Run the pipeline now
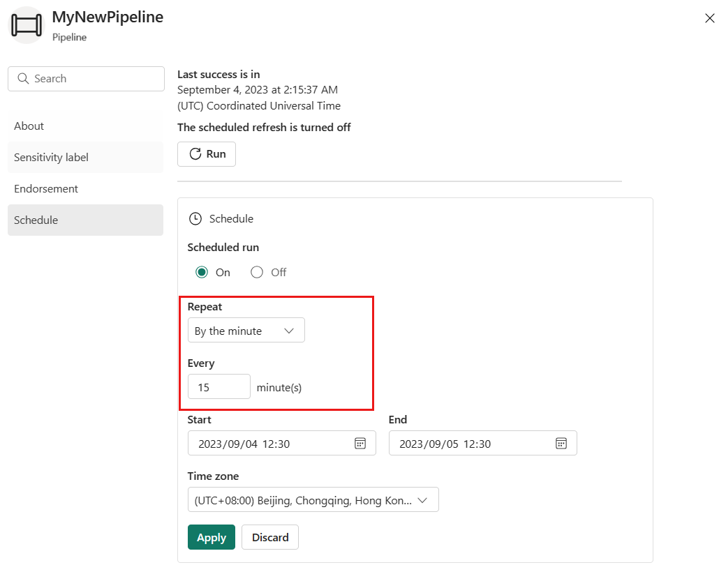 (x=207, y=154)
